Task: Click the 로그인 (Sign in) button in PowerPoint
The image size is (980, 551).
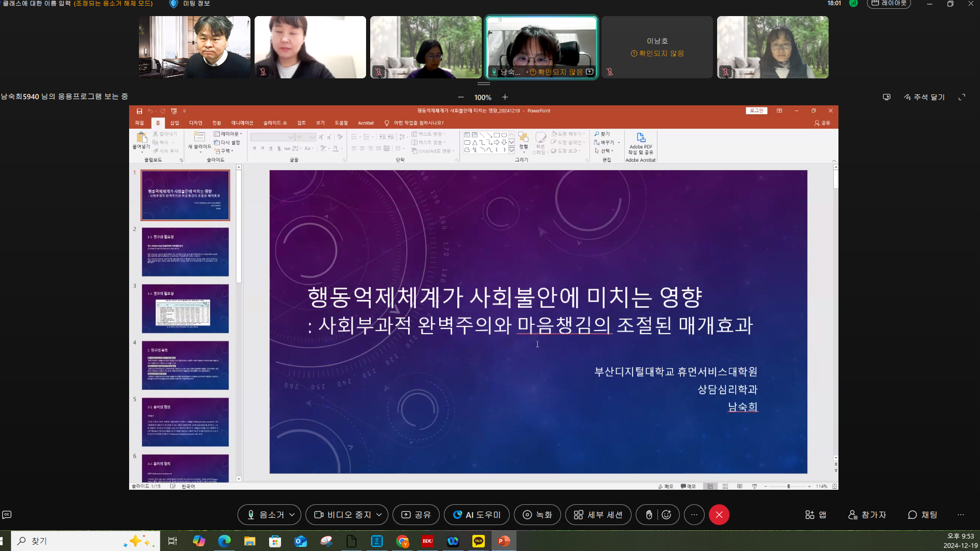Action: point(757,111)
